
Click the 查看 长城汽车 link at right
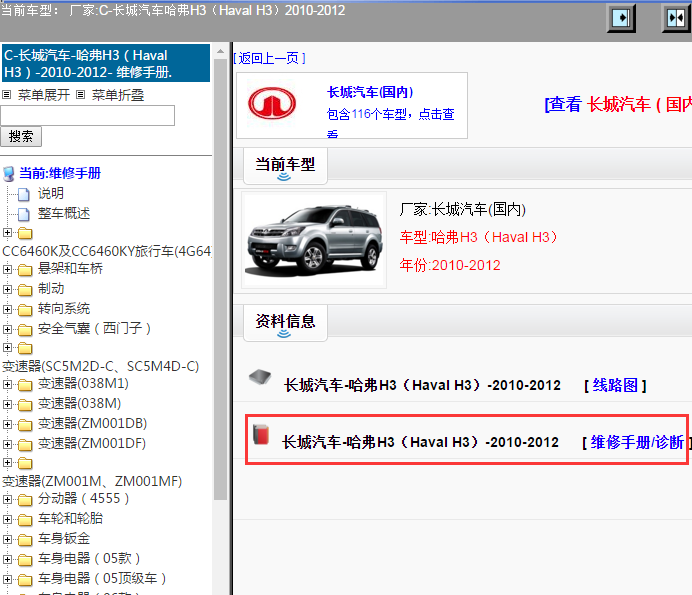pyautogui.click(x=618, y=105)
